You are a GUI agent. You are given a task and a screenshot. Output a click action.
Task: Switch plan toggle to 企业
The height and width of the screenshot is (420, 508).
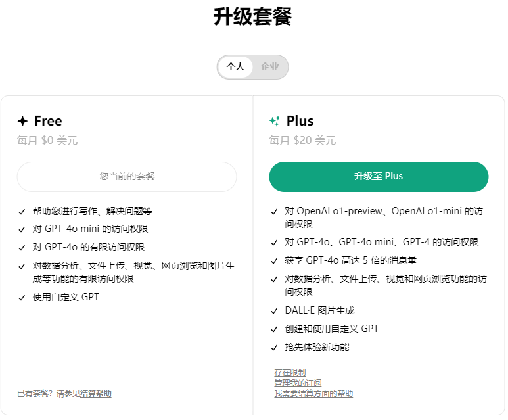[269, 67]
